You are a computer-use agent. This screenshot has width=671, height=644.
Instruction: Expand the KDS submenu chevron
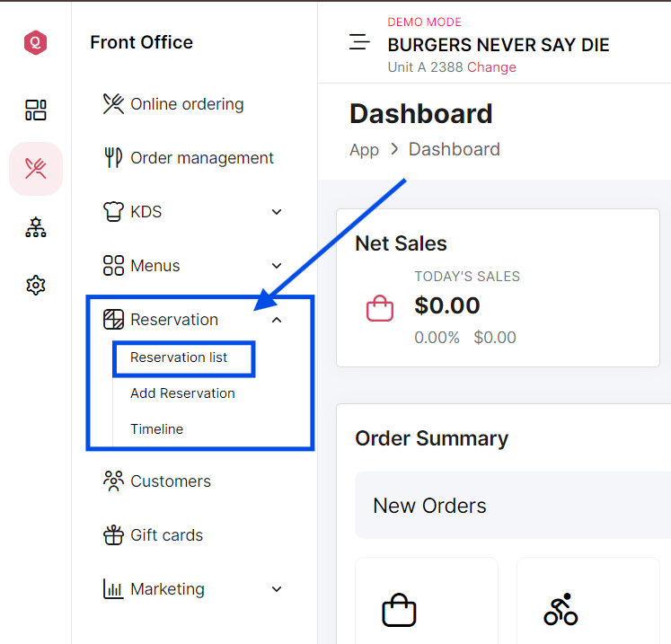pyautogui.click(x=277, y=212)
